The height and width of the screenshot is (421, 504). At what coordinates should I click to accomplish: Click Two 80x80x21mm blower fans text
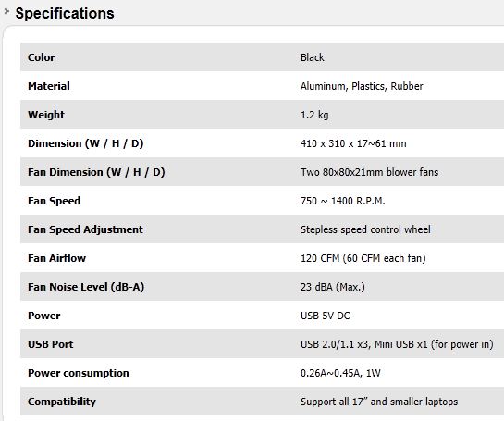[369, 172]
